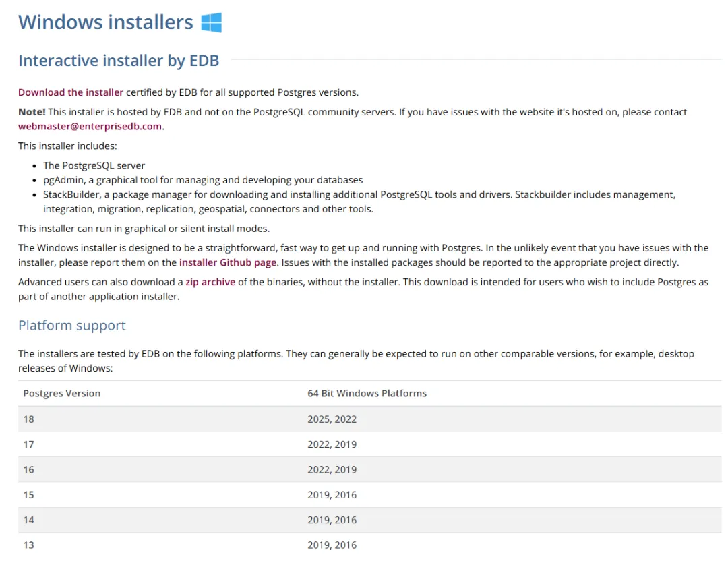
Task: Click the "Postgres Version" column header
Action: pos(62,393)
